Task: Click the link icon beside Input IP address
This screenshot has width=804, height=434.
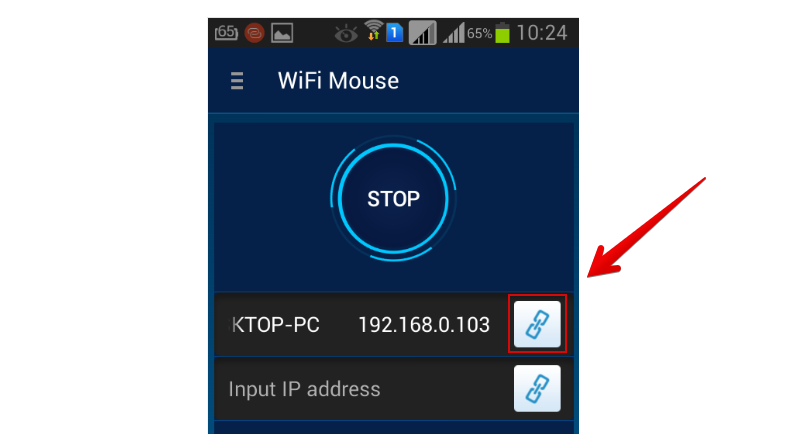Action: 537,388
